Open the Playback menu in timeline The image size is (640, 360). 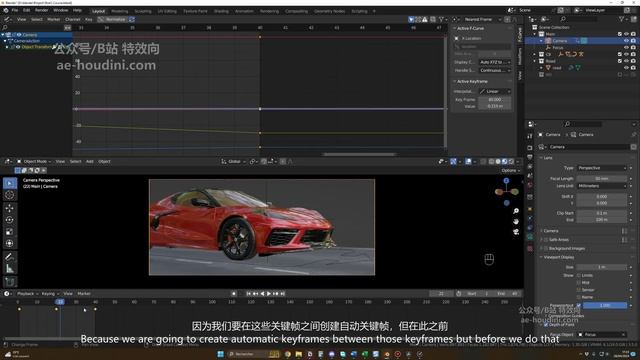27,293
